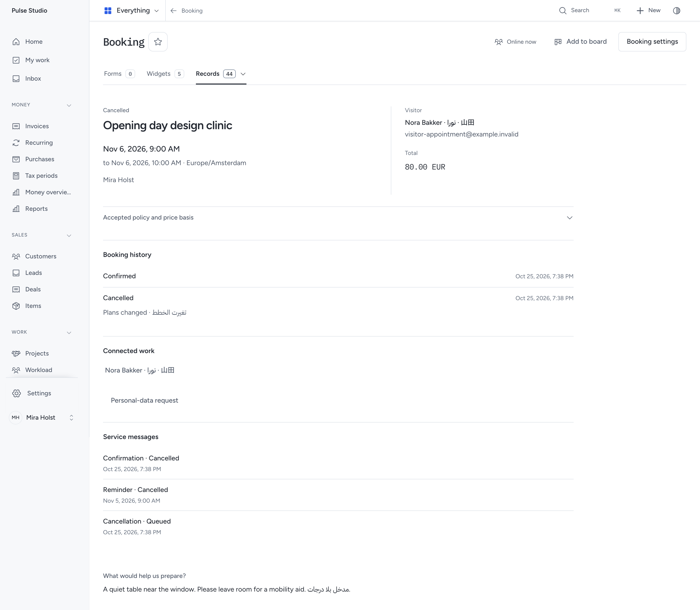Click the back arrow beside Booking breadcrumb

173,10
